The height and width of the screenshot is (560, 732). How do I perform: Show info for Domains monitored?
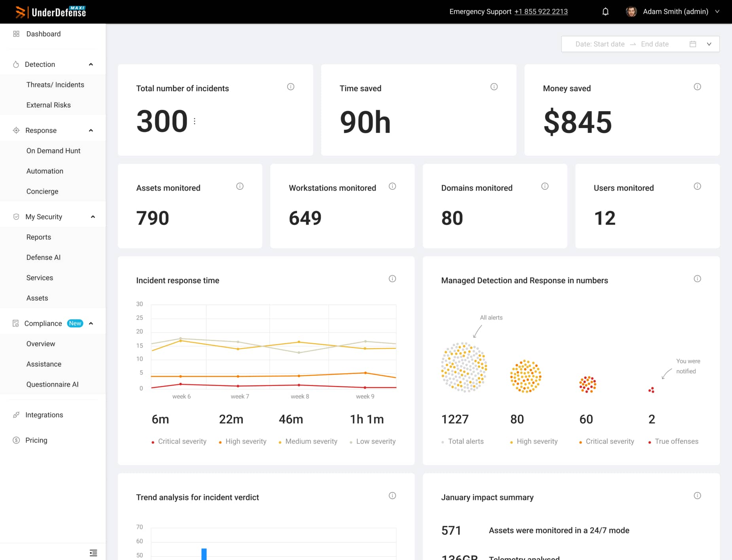(545, 186)
